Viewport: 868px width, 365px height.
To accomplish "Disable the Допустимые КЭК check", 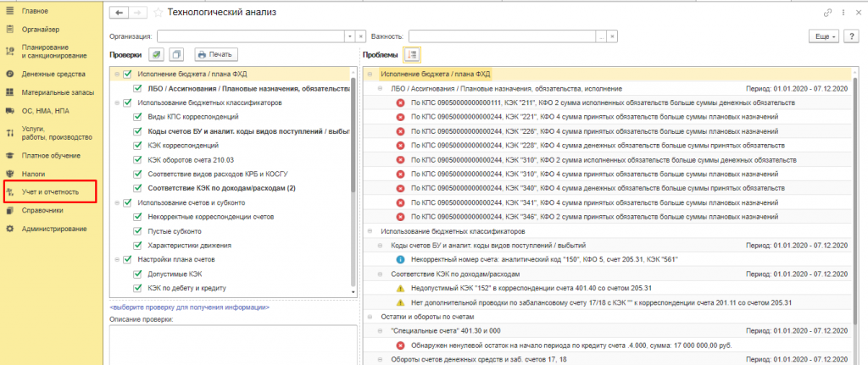I will click(136, 274).
